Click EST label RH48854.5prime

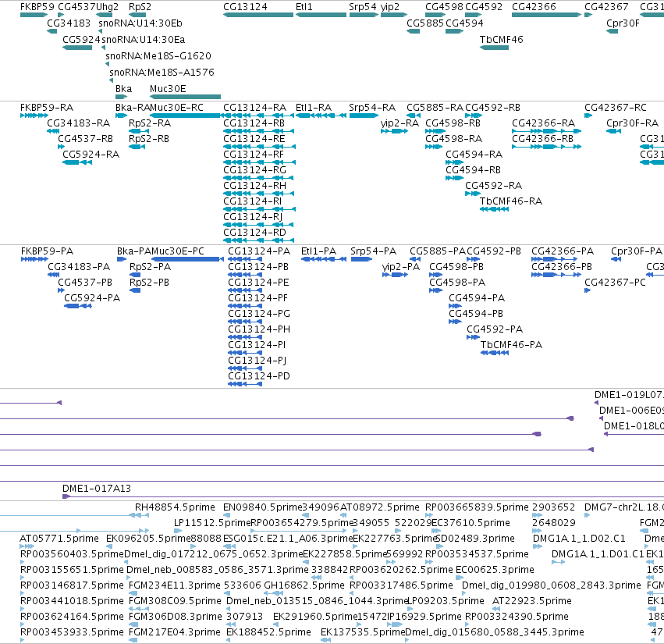click(x=175, y=507)
